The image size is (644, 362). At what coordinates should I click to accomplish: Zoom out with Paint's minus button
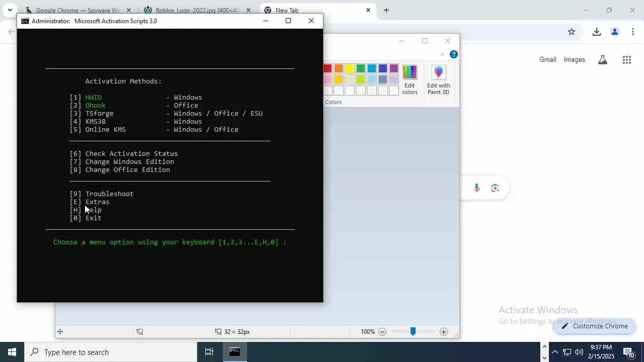point(382,332)
